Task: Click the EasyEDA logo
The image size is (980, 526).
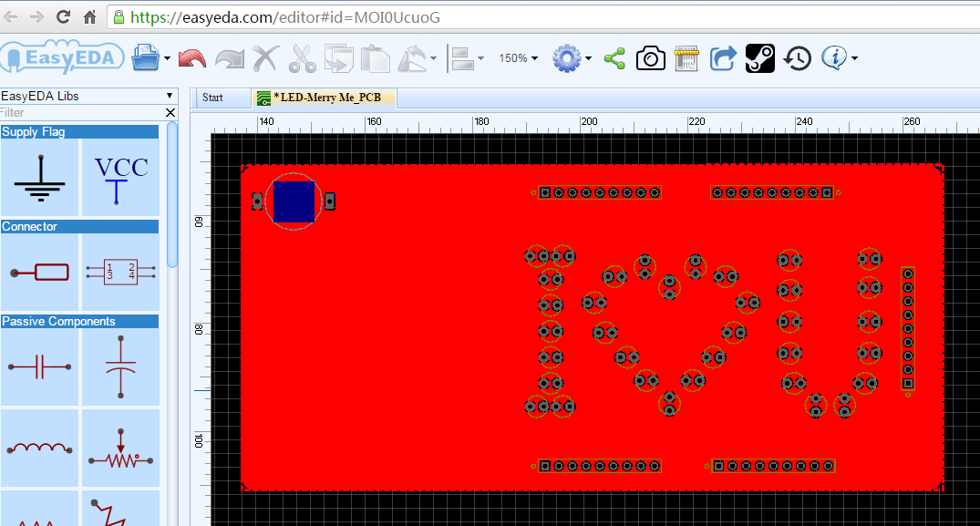Action: (x=62, y=59)
